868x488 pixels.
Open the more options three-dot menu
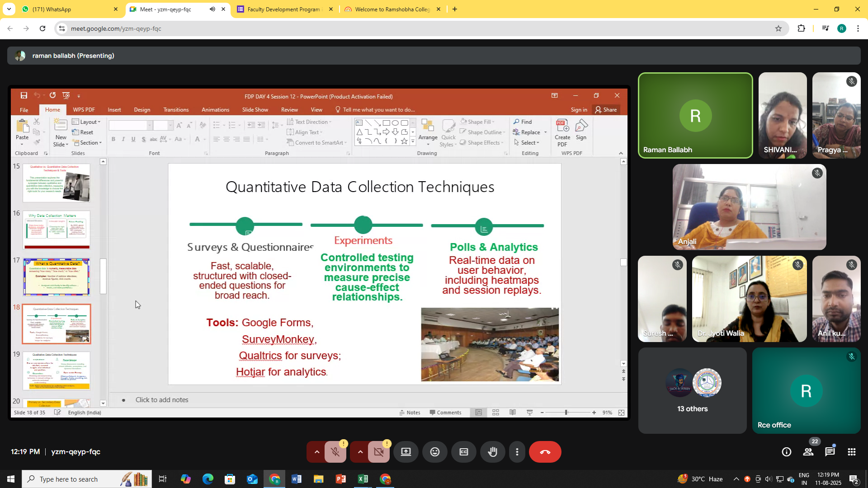[x=517, y=452]
